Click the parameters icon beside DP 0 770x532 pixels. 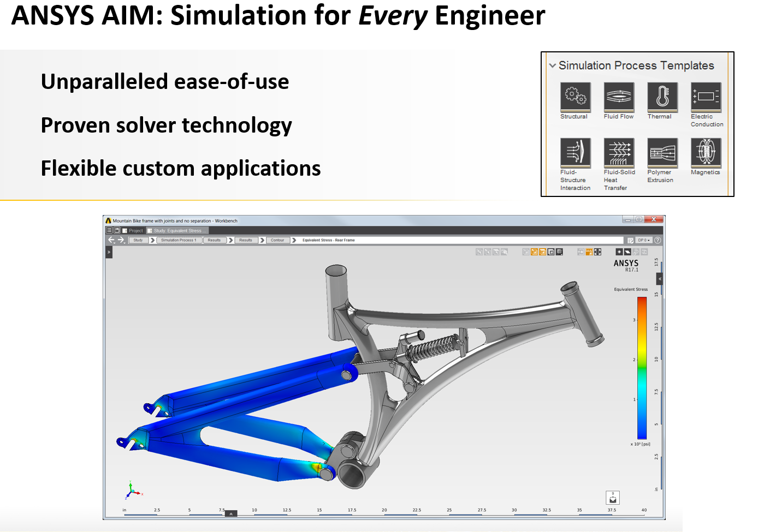point(630,240)
